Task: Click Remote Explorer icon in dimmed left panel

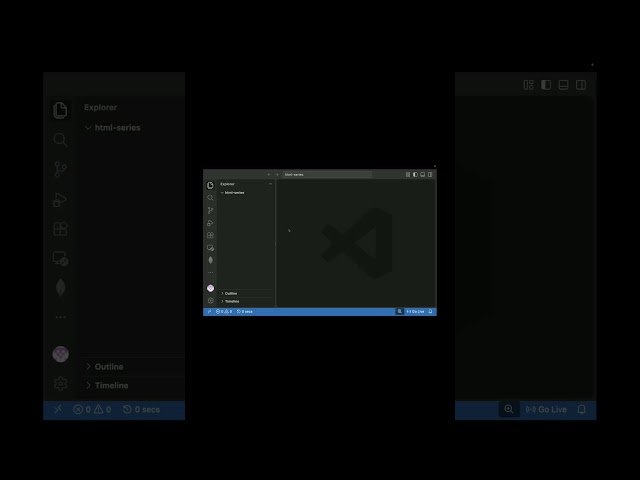Action: tap(60, 258)
